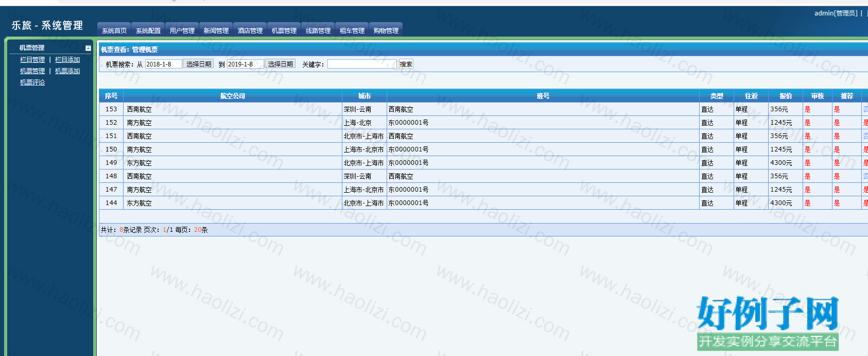Toggle 推荐 status 是 in row 147
This screenshot has height=356, width=868.
pyautogui.click(x=837, y=190)
